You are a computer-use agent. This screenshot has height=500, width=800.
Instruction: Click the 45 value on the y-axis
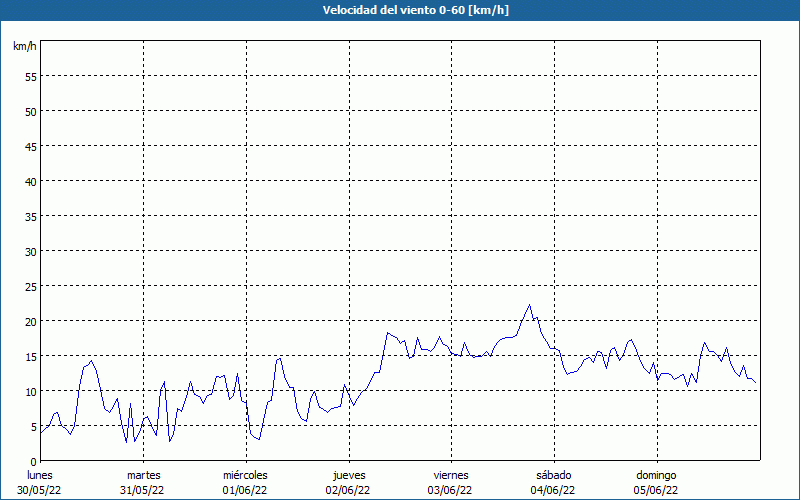31,147
